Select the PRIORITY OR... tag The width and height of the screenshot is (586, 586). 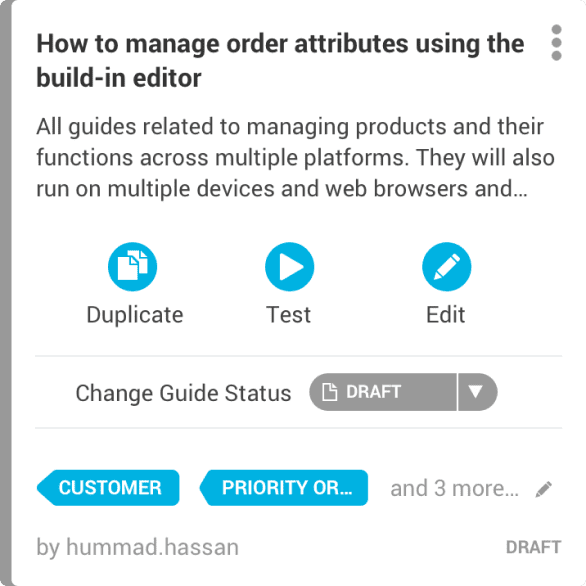click(x=284, y=488)
